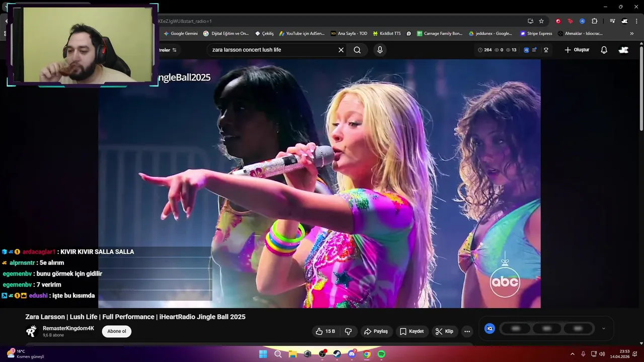Open the jeddunex - Google... bookmark

click(491, 34)
